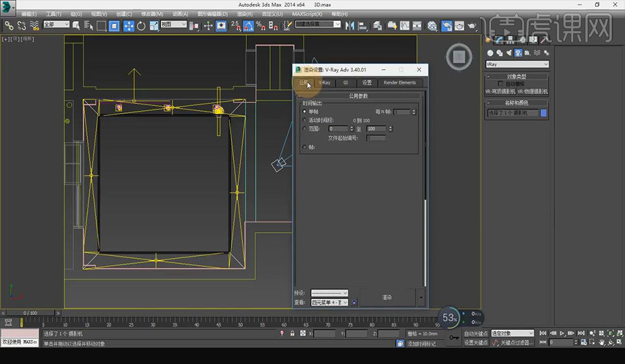
Task: Select the 单帧 radio button
Action: [x=305, y=112]
